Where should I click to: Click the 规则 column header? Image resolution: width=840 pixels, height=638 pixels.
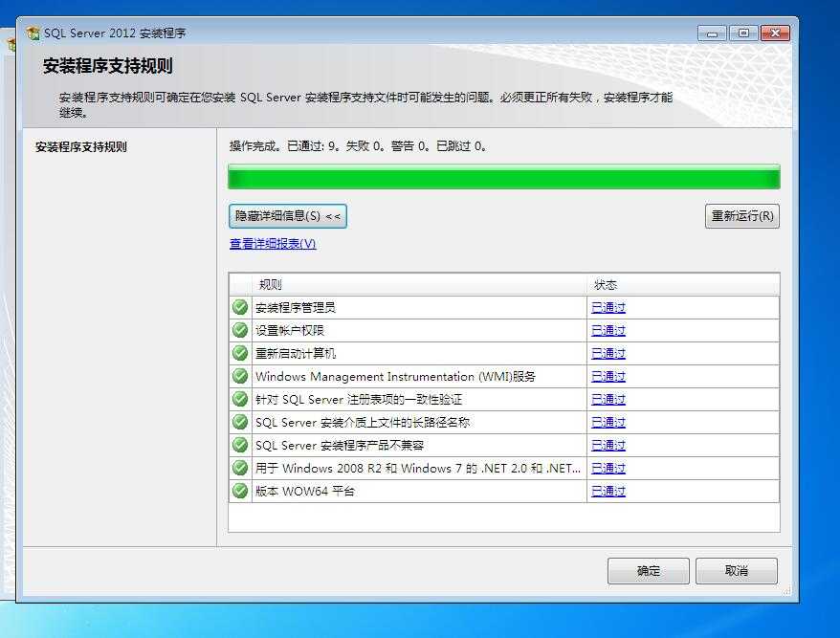point(419,284)
